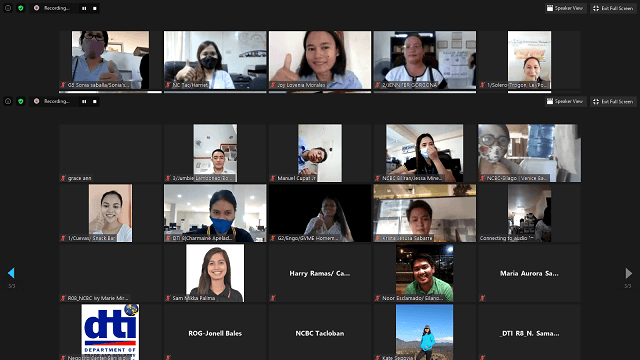Viewport: 640px width, 360px height.
Task: Click green encryption shield in the lower toolbar
Action: tap(20, 101)
